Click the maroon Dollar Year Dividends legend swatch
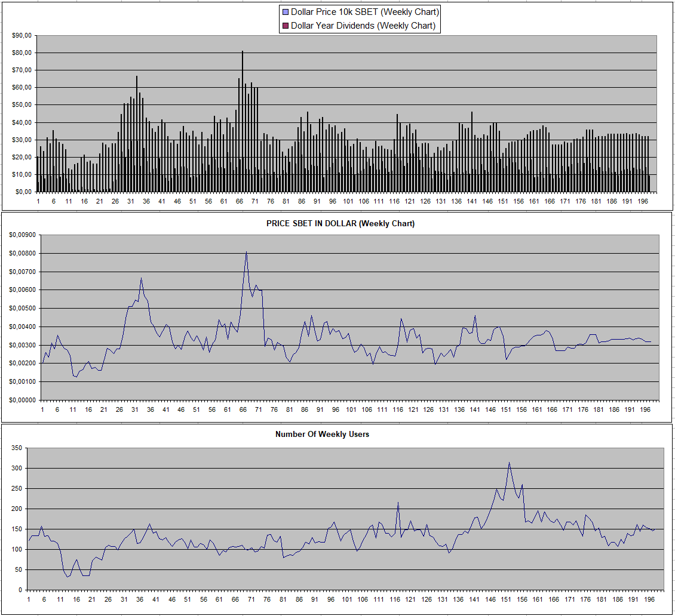675x616 pixels. [x=286, y=26]
